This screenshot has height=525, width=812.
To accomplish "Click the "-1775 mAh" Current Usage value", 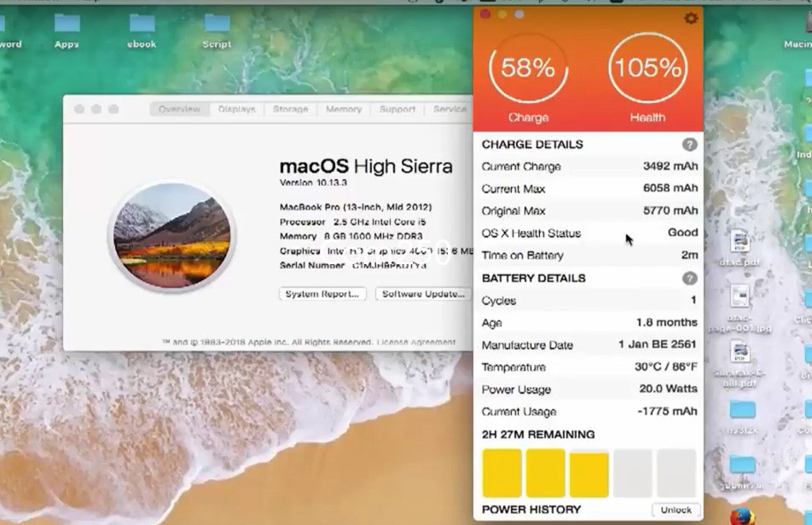I will point(667,411).
